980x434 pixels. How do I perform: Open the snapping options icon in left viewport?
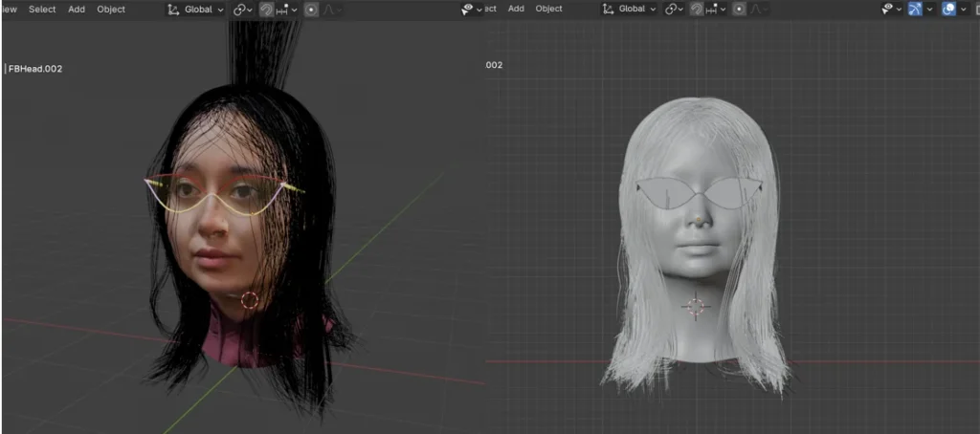click(286, 10)
